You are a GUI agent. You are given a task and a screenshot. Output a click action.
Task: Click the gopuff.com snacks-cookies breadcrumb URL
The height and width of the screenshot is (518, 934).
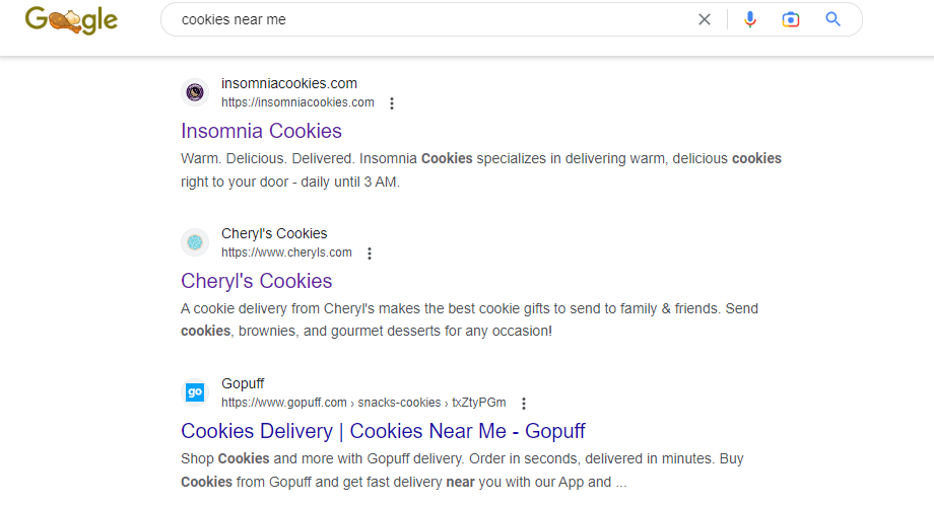point(363,402)
